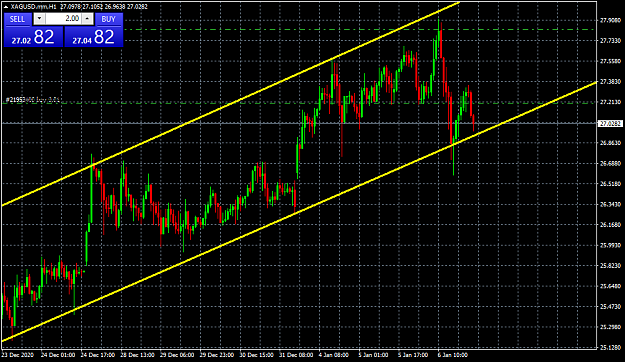The width and height of the screenshot is (625, 362).
Task: Click the 29 Dec 23:00 time label
Action: 217,355
